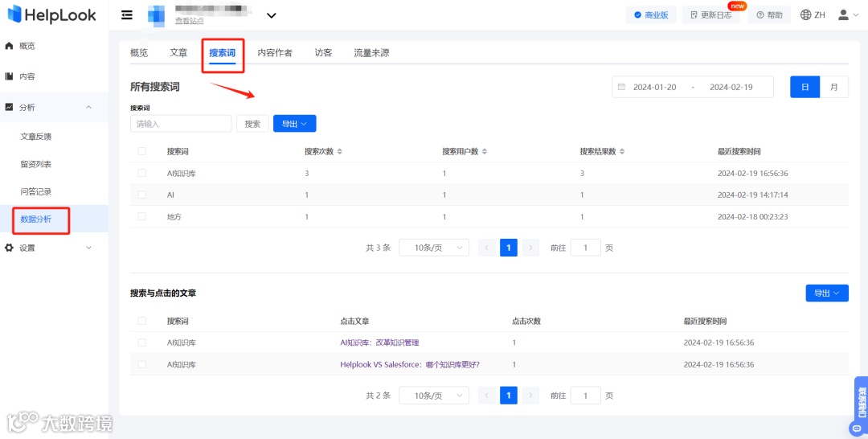Open 导出 dropdown in 搜索与点击的文章 section
Screen dimensions: 868x439
coord(827,293)
